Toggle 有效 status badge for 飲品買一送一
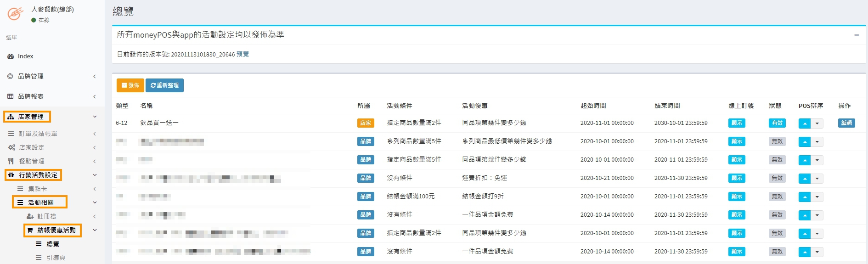 pos(777,123)
